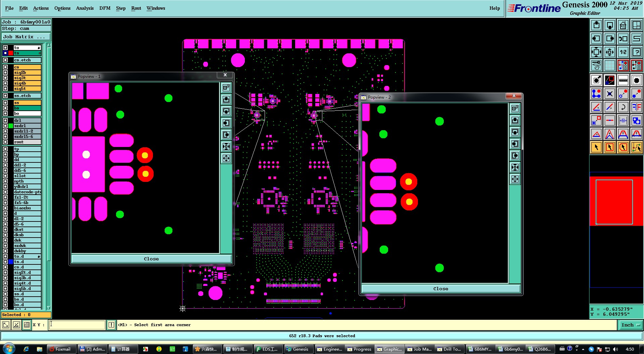Click the mirror F icon
The height and width of the screenshot is (354, 644).
[x=637, y=107]
